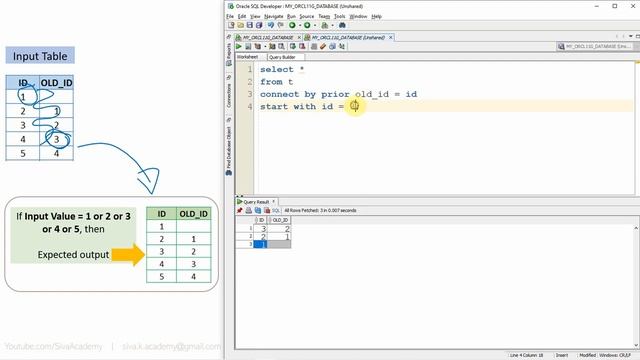Click the Open file folder icon
This screenshot has width=640, height=360.
tap(240, 25)
